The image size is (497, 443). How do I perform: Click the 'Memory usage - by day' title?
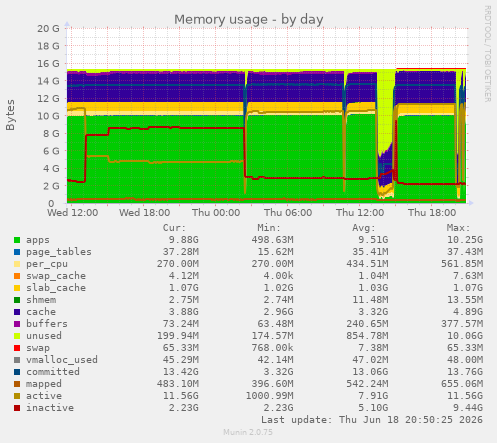[249, 20]
